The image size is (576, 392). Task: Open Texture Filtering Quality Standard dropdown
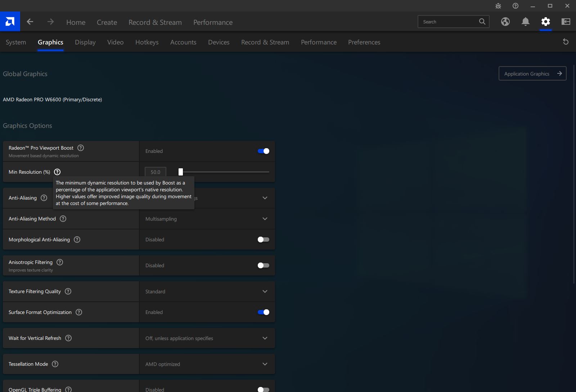207,291
